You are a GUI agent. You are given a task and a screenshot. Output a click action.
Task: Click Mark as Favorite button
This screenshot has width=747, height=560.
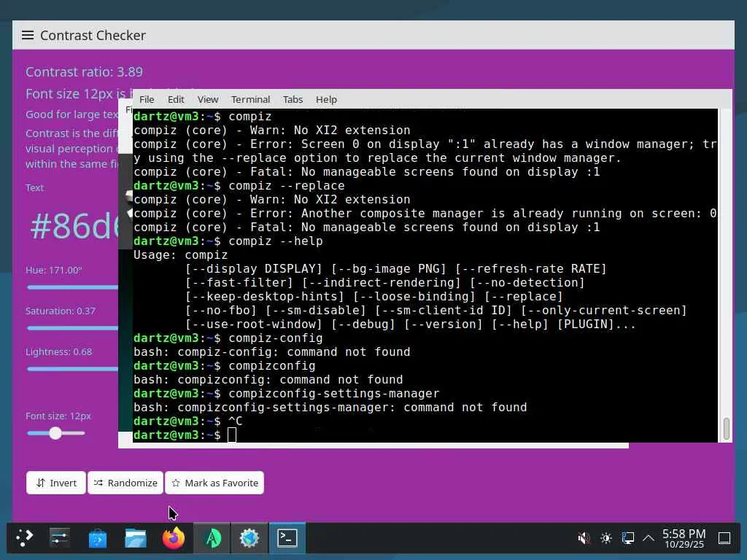214,483
